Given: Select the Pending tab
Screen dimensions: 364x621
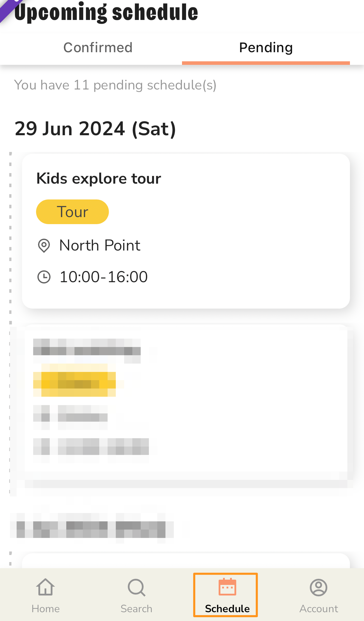Looking at the screenshot, I should tap(266, 48).
